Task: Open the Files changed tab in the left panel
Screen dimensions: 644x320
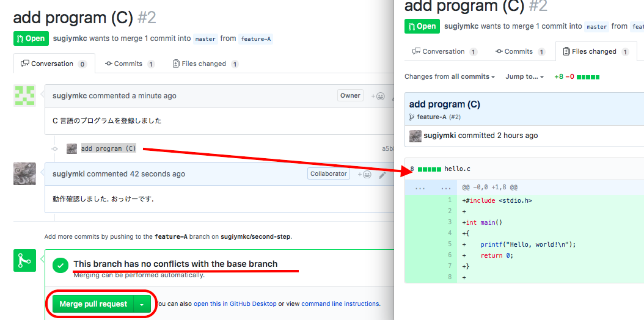Action: [x=205, y=64]
